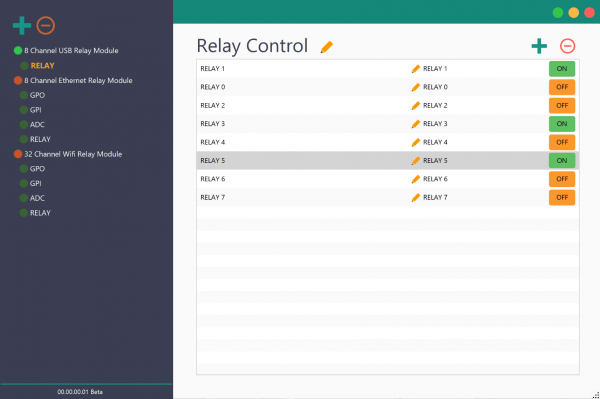Image resolution: width=600 pixels, height=399 pixels.
Task: Toggle RELAY 6 OFF button
Action: click(x=562, y=179)
